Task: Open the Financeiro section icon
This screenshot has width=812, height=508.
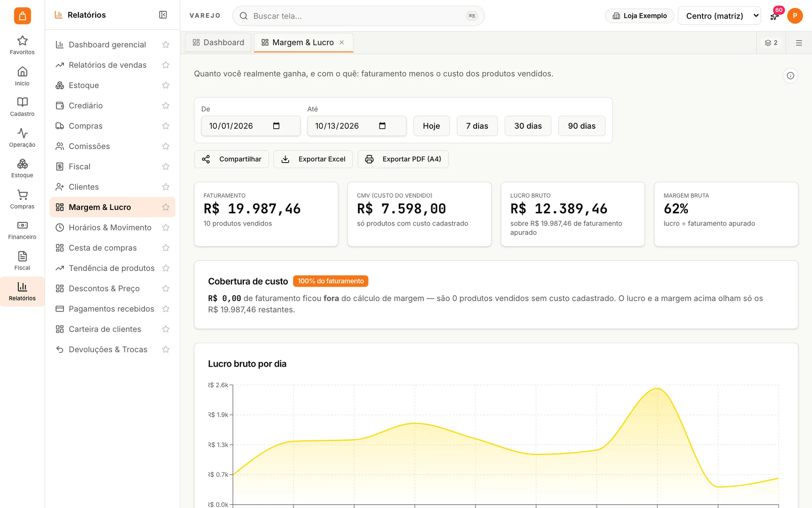Action: point(22,230)
